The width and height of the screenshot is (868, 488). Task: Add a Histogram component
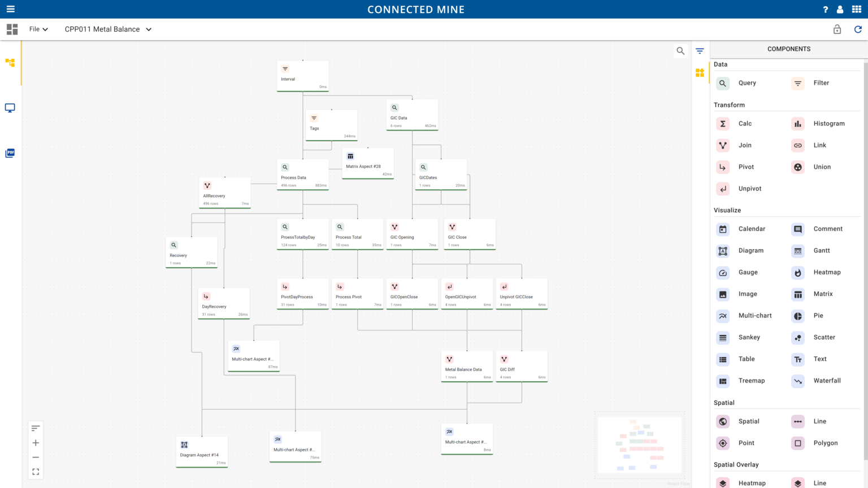[829, 124]
